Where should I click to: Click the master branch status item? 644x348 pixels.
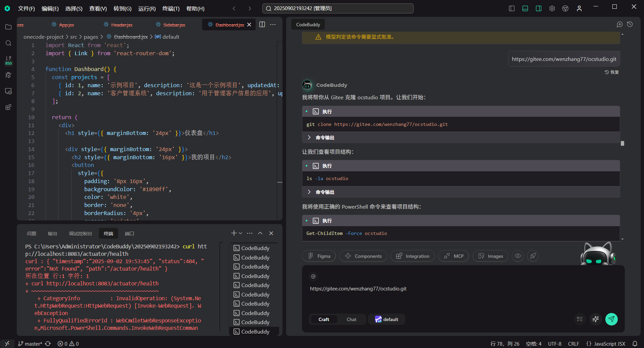[x=30, y=344]
